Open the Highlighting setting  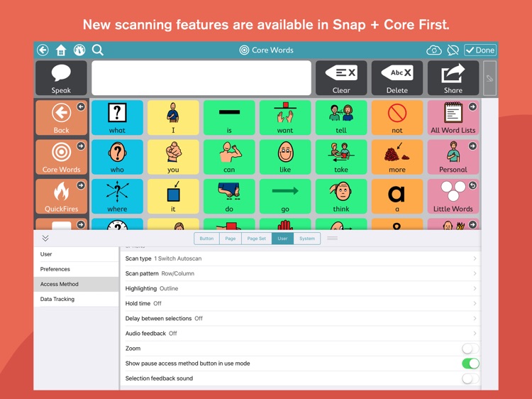click(300, 288)
